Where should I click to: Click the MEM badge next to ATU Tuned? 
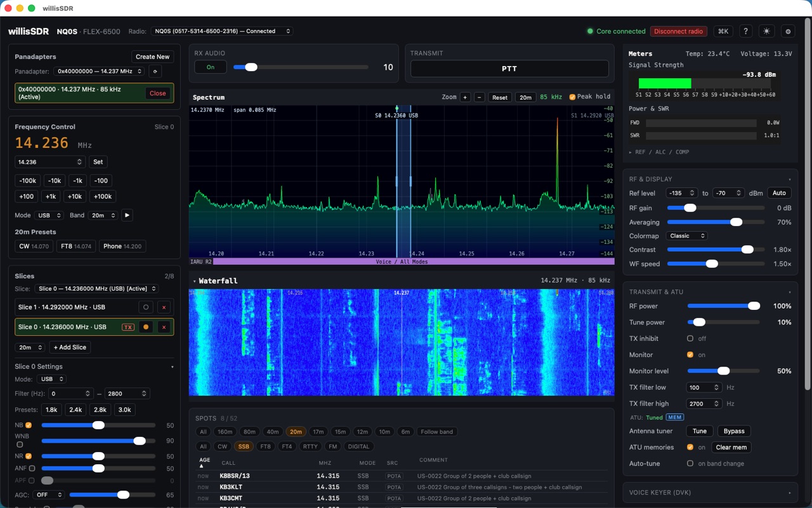point(675,417)
